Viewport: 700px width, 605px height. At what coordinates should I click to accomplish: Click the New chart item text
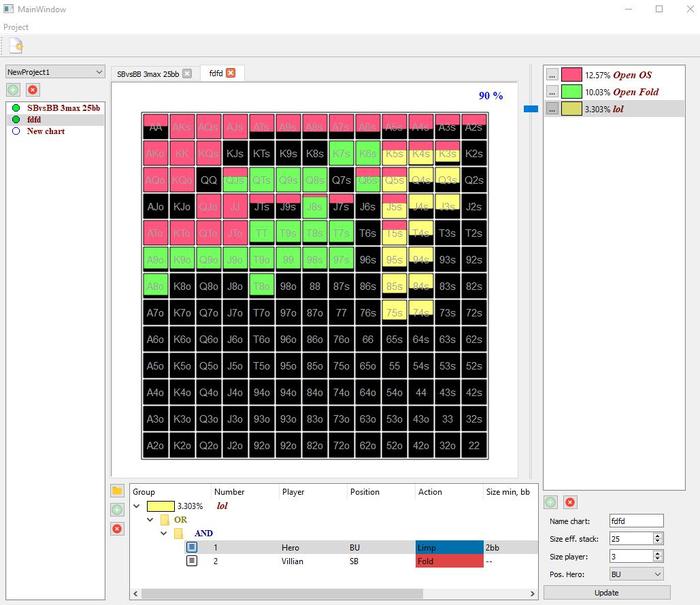[x=46, y=131]
